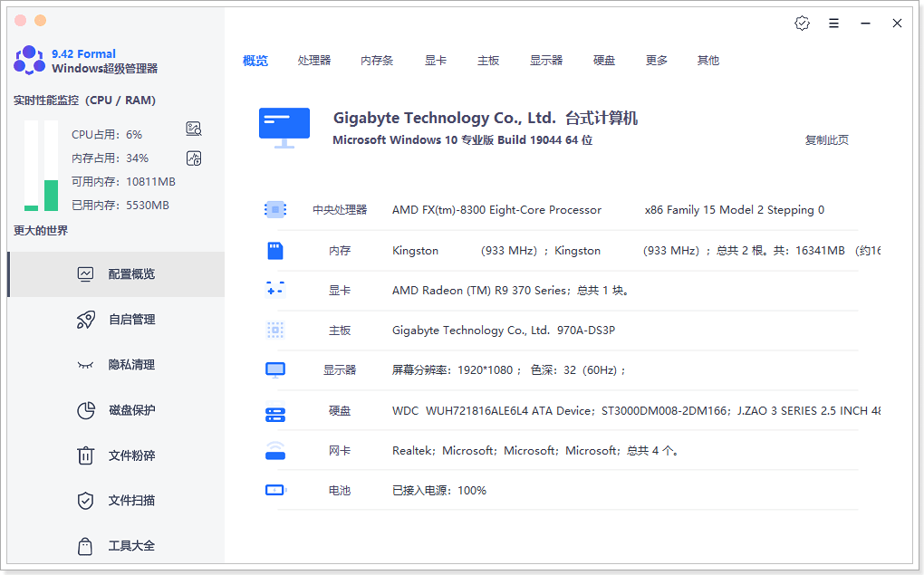Viewport: 924px width, 575px height.
Task: Click the 电池 battery icon
Action: pyautogui.click(x=275, y=490)
